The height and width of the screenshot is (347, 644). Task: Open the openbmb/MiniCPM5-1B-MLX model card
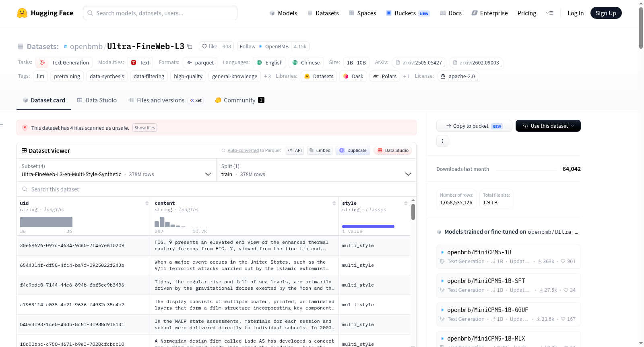coord(508,339)
